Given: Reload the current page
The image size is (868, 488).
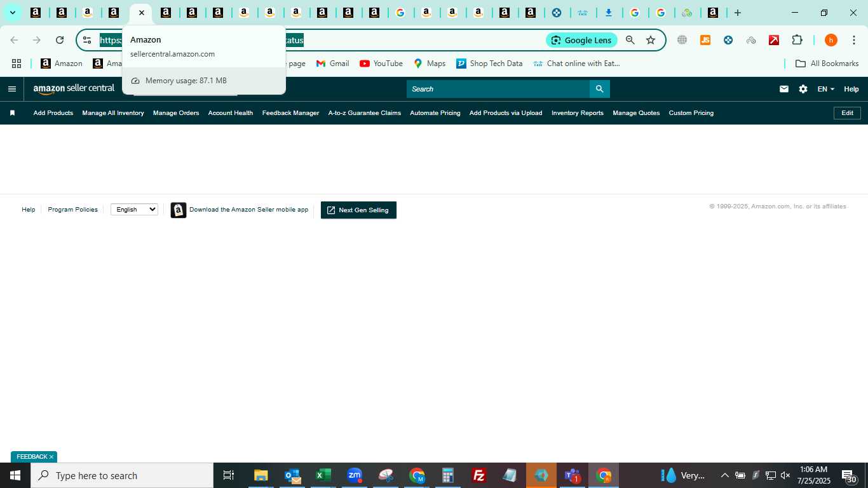Looking at the screenshot, I should click(x=60, y=40).
